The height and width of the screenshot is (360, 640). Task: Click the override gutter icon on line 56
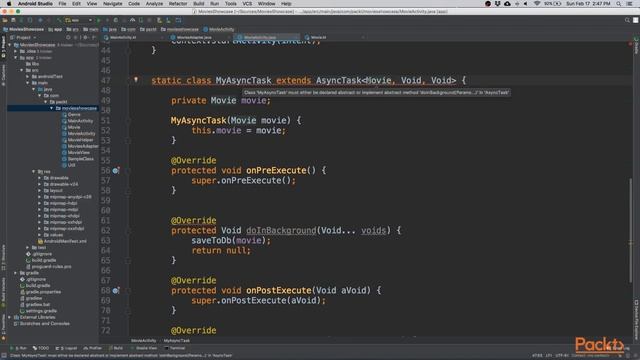pyautogui.click(x=116, y=170)
